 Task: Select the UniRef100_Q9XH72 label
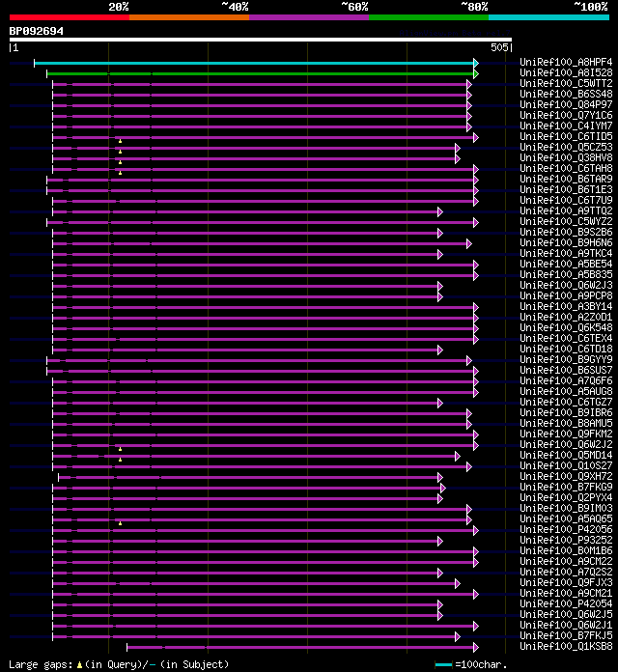point(566,477)
